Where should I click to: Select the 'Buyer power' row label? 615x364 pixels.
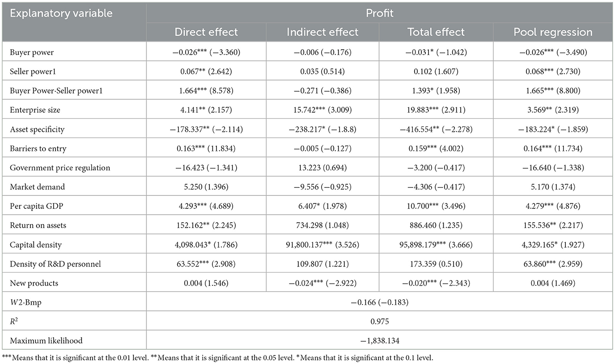(31, 52)
